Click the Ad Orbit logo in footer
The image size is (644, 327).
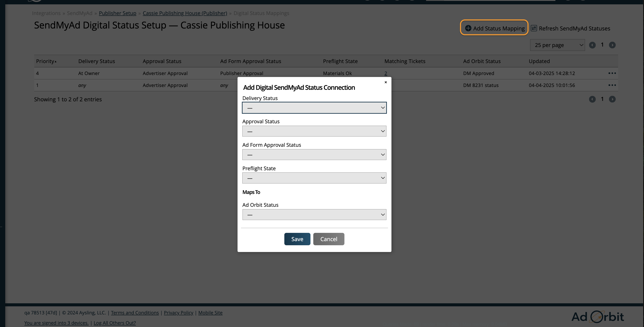[597, 317]
